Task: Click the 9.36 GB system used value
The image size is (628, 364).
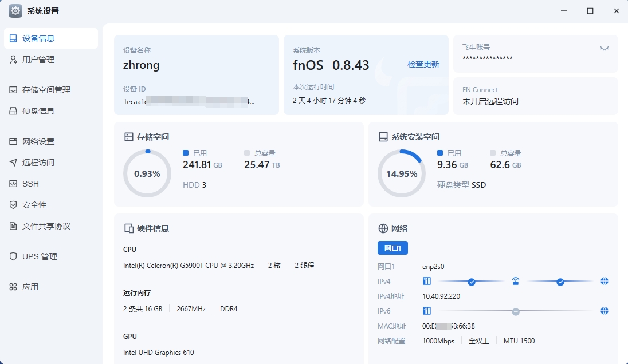Action: tap(453, 165)
